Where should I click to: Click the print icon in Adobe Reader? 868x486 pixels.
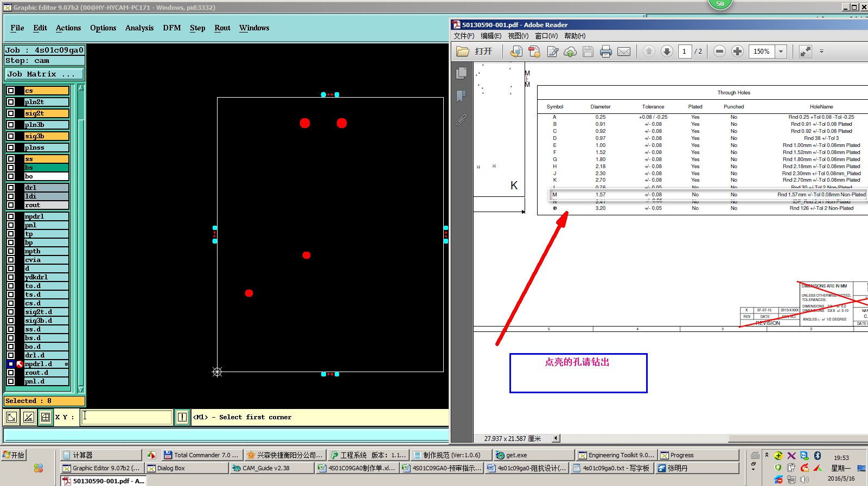[606, 52]
